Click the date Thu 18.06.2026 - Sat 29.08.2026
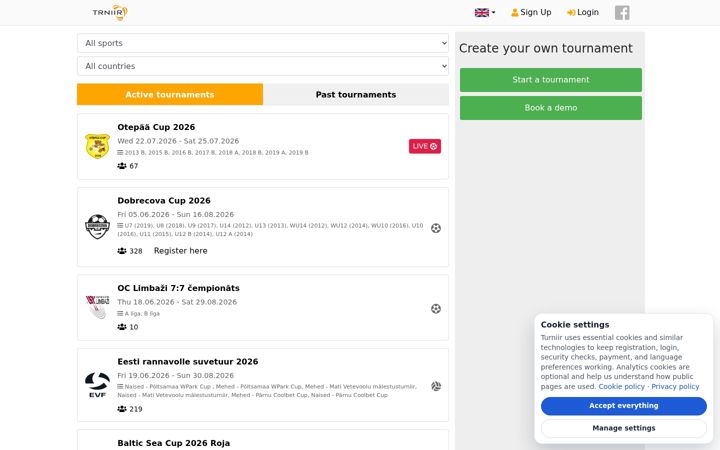The height and width of the screenshot is (450, 720). click(177, 302)
